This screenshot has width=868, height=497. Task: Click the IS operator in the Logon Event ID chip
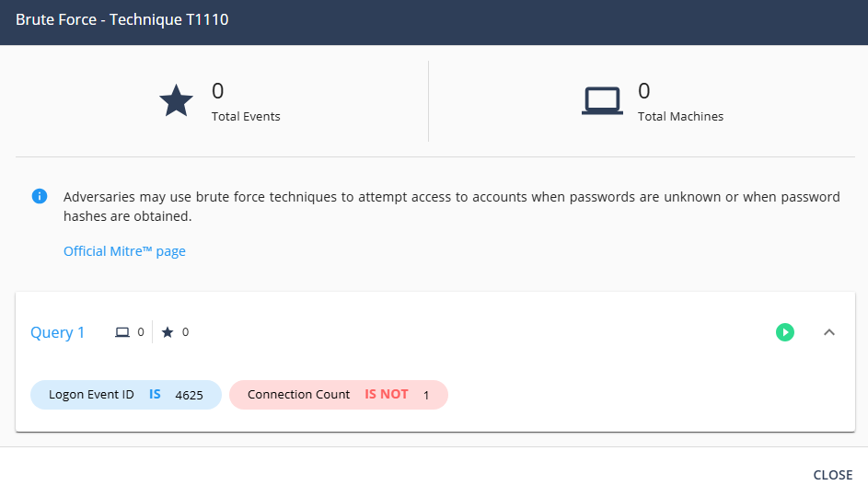[155, 395]
